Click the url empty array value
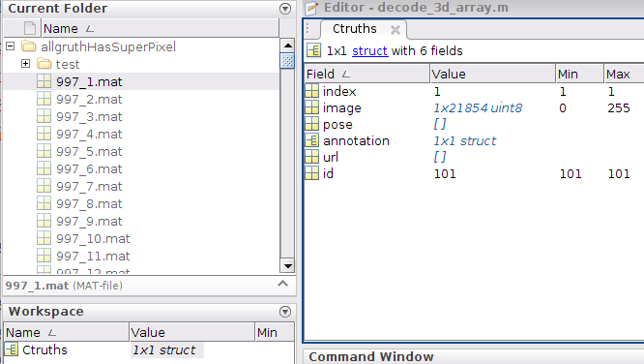644x364 pixels. coord(439,157)
